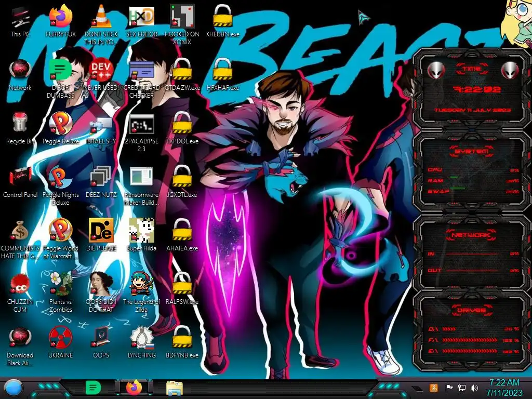Open the green Spotify icon in the taskbar
532x399 pixels.
[93, 388]
